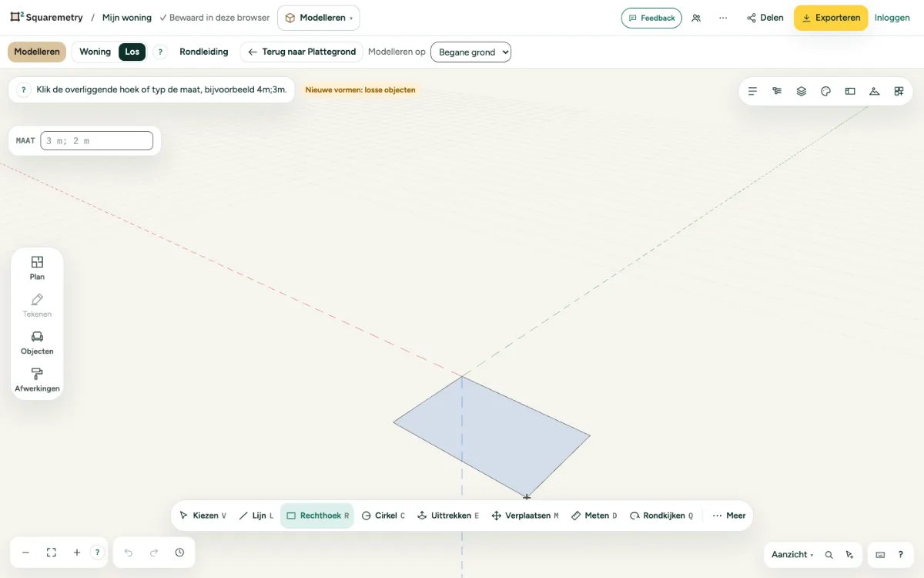Expand the Meer tools menu
924x578 pixels.
click(728, 516)
